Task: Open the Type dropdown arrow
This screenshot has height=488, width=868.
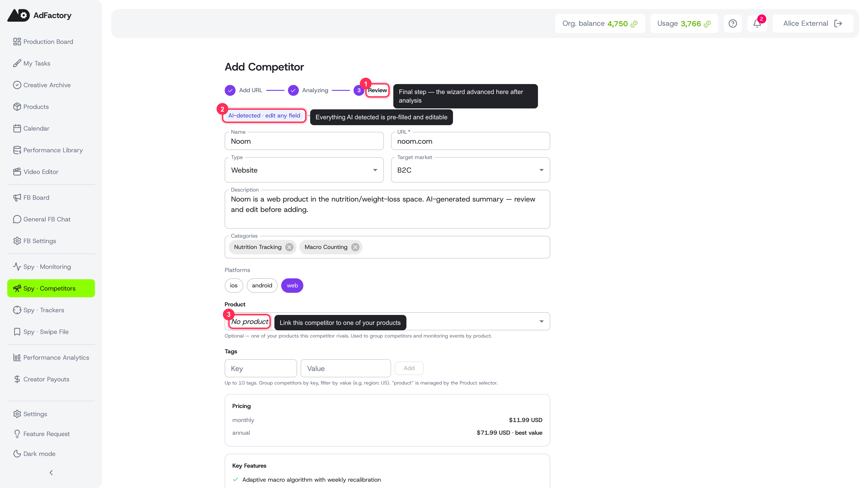Action: 375,170
